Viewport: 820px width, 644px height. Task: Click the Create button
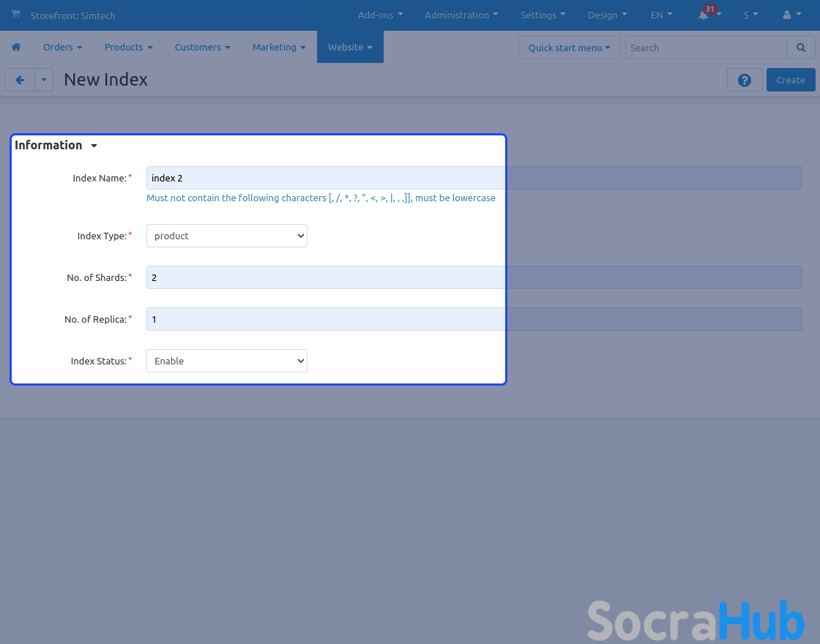click(790, 80)
